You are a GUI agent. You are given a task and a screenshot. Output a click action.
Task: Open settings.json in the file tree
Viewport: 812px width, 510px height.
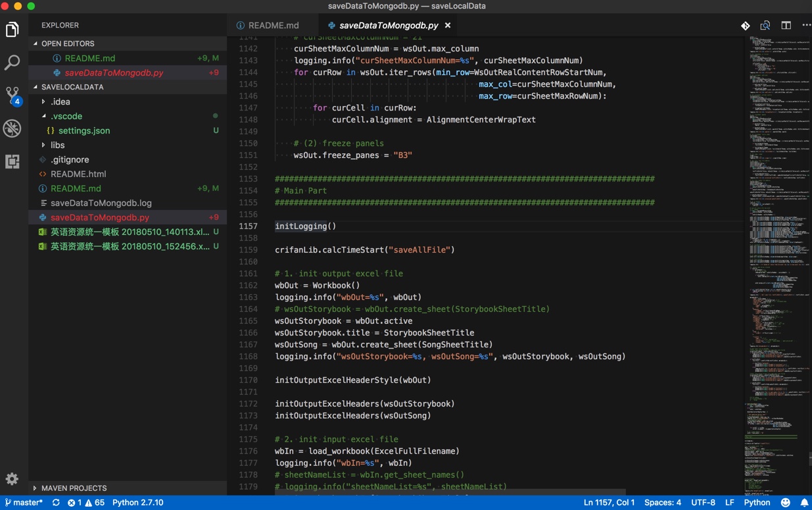tap(84, 130)
